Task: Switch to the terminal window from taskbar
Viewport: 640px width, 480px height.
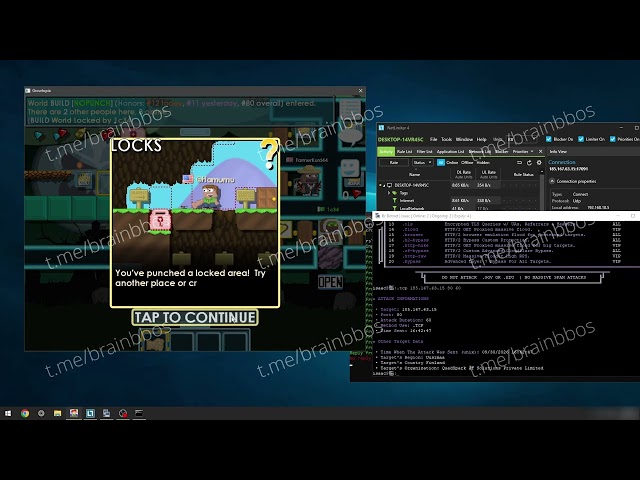Action: tap(139, 413)
